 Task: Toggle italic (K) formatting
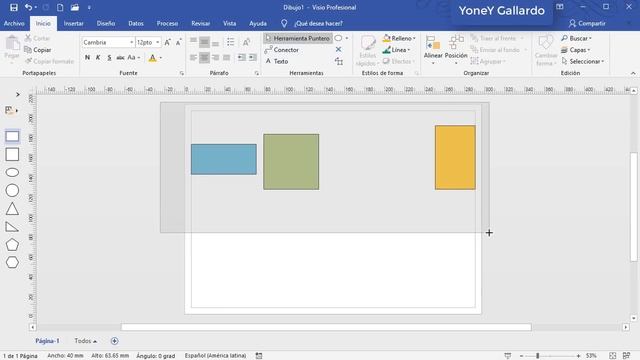click(x=98, y=58)
